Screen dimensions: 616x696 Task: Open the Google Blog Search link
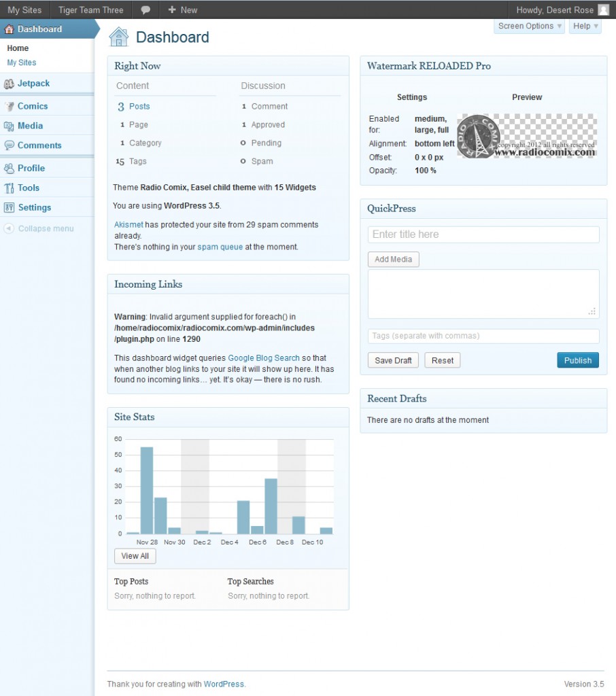pos(264,358)
